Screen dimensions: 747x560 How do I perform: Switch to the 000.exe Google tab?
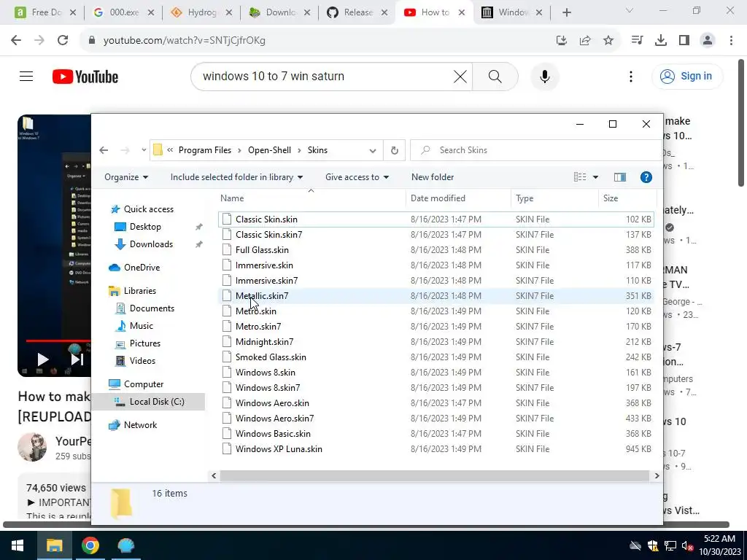point(123,12)
